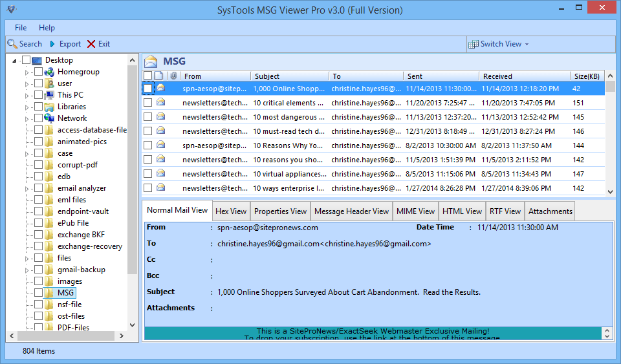
Task: Click envelope icon of '10 must-read tech' email
Action: tap(161, 131)
